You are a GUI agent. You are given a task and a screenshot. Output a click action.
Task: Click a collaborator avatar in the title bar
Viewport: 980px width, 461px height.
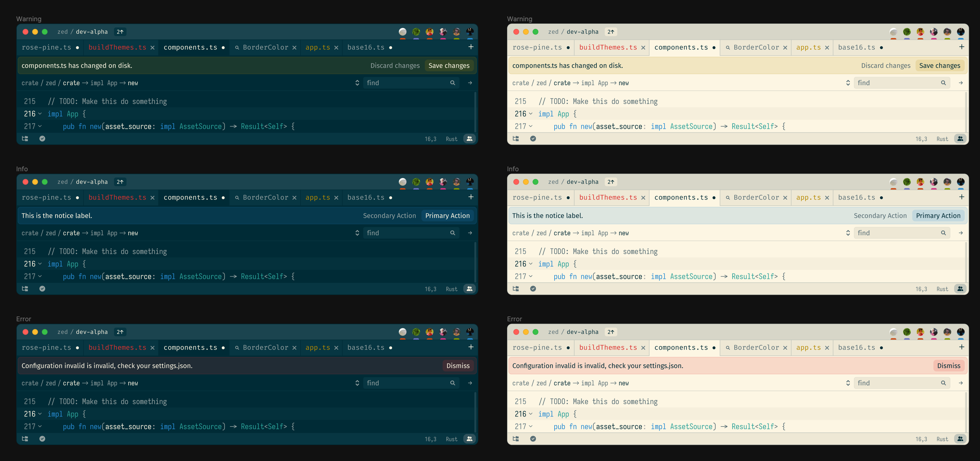tap(429, 32)
